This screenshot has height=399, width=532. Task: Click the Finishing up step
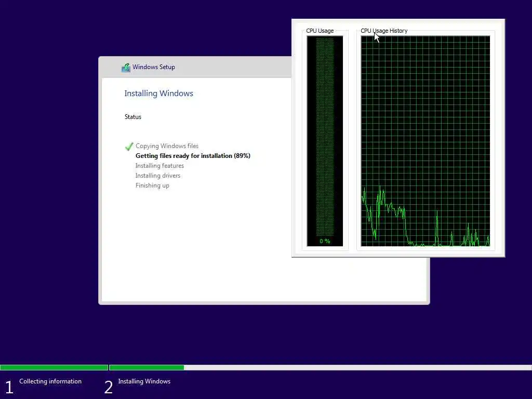[x=152, y=185]
